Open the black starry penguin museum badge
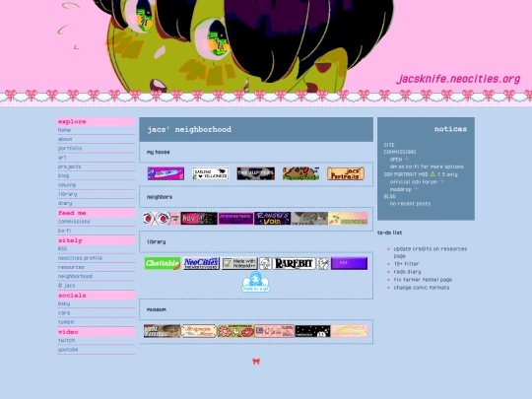 pyautogui.click(x=312, y=331)
